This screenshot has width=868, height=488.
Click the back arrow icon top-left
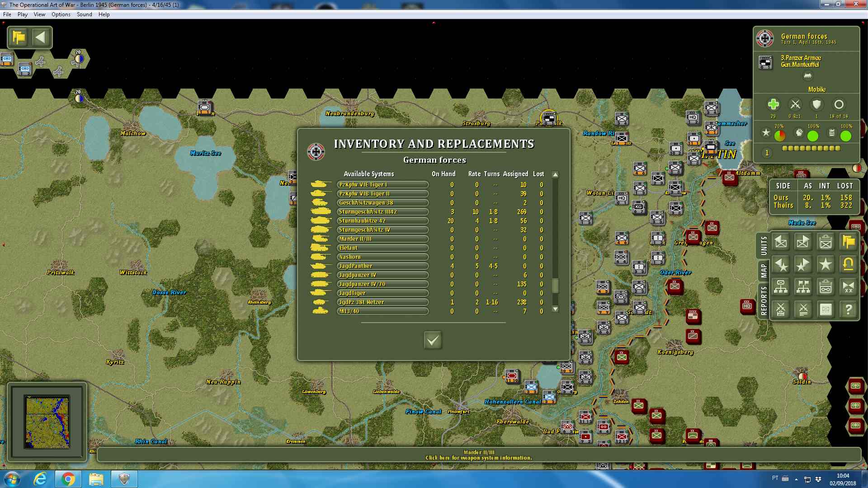pos(41,38)
